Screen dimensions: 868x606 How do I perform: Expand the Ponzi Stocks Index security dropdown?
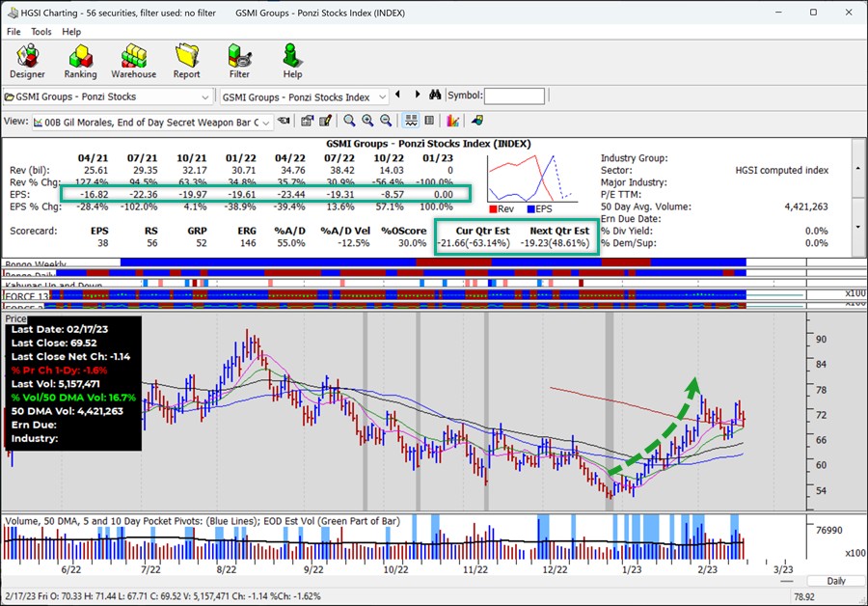click(382, 96)
